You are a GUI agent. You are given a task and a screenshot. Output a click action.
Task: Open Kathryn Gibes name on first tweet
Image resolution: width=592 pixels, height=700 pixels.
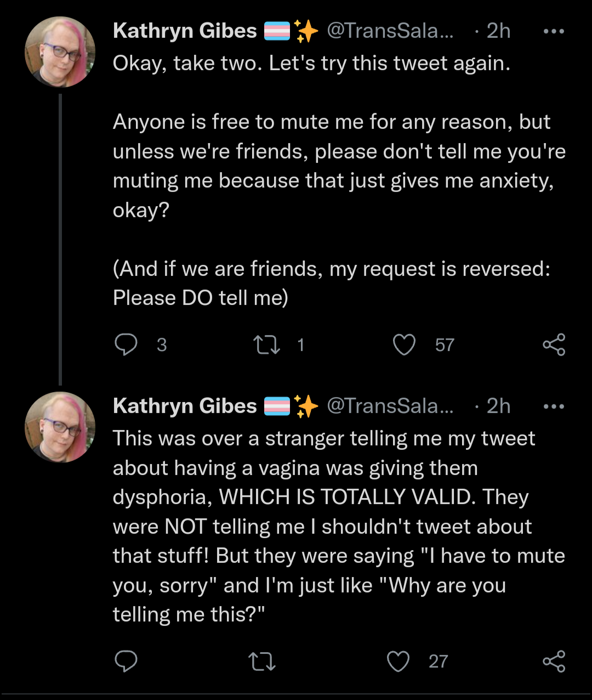(185, 31)
